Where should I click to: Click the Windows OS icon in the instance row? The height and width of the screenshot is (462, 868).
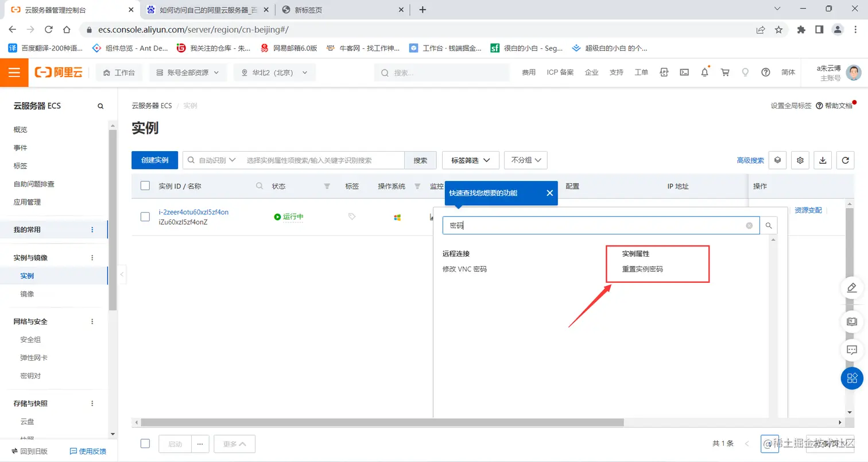click(397, 217)
